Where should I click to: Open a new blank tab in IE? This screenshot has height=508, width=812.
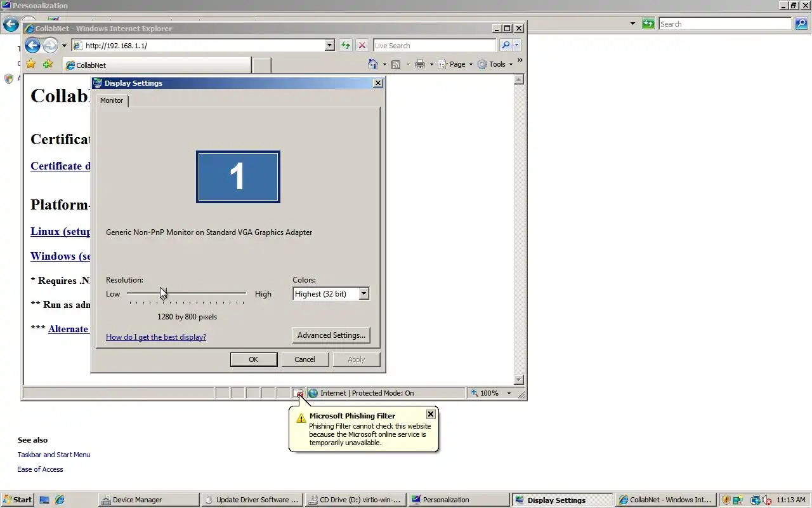coord(262,65)
